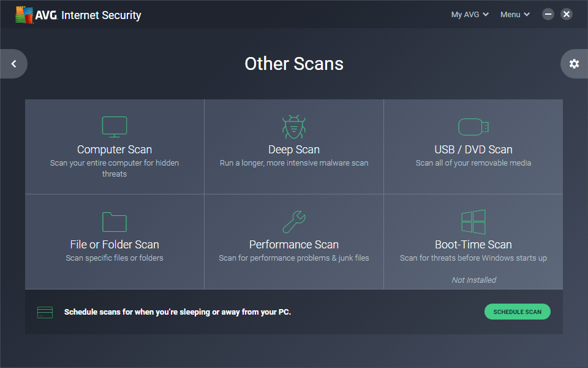Minimize the AVG window
The image size is (588, 368).
point(548,14)
